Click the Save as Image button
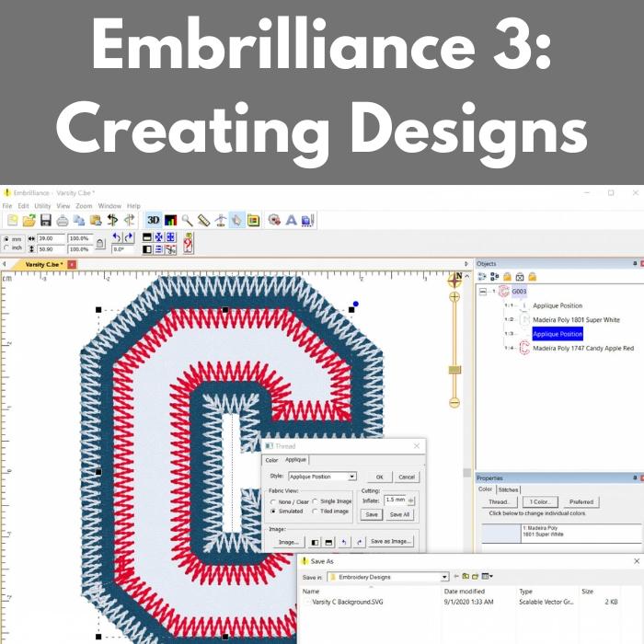The image size is (644, 644). point(391,541)
